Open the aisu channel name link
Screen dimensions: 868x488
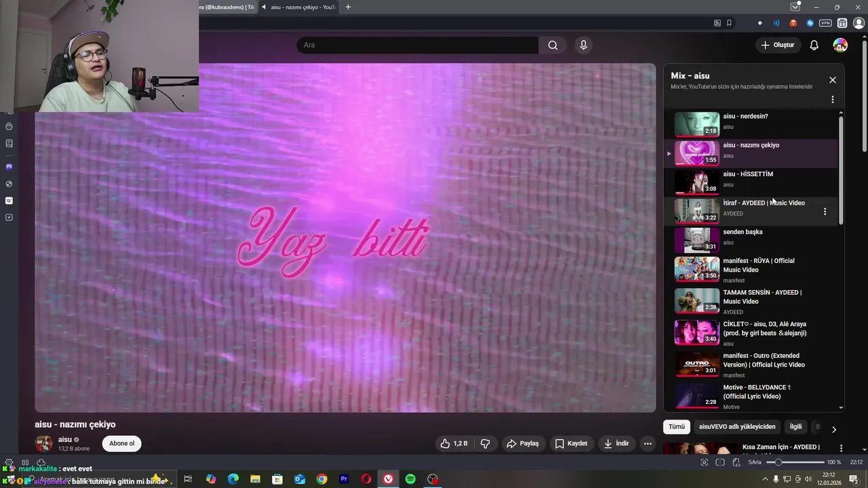point(65,439)
